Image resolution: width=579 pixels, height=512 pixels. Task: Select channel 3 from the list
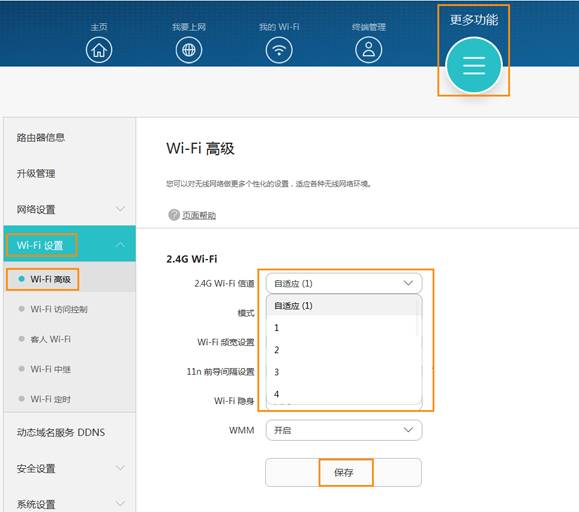344,372
